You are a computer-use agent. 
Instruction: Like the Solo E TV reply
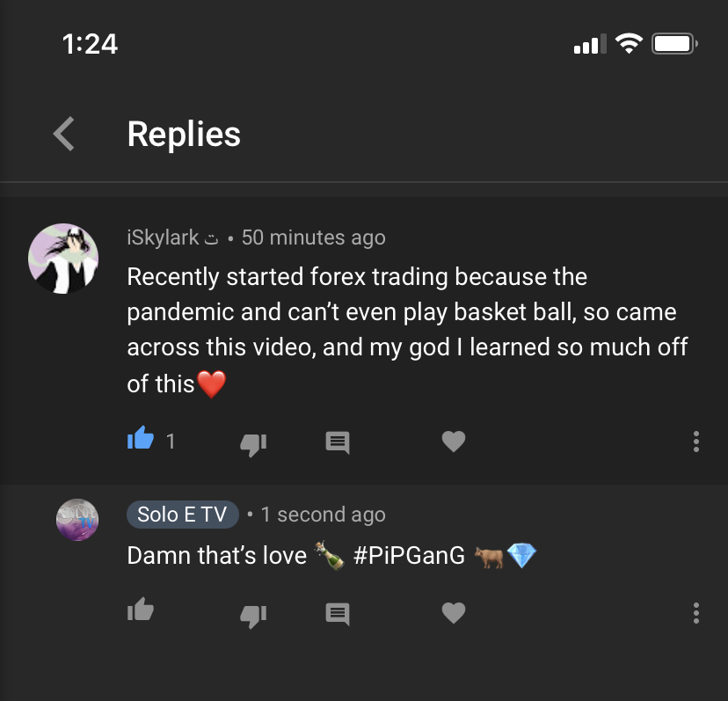(141, 610)
